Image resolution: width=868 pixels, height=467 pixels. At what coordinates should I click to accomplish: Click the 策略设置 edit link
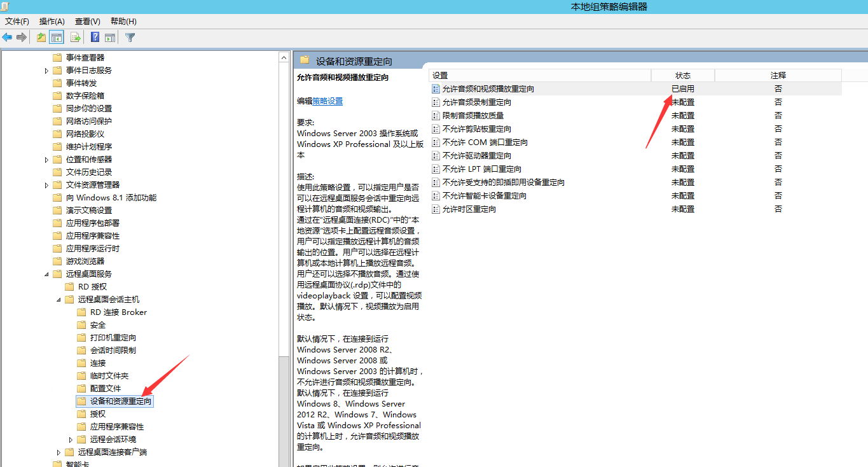[x=327, y=101]
